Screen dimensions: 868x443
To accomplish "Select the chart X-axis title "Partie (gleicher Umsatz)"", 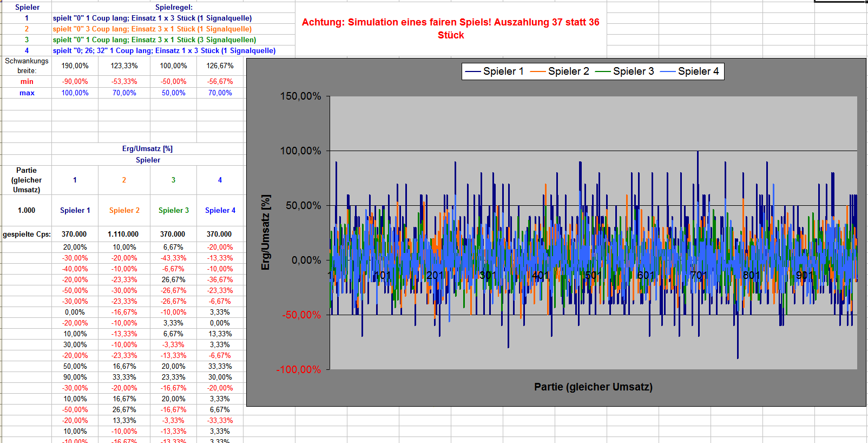I will coord(593,387).
